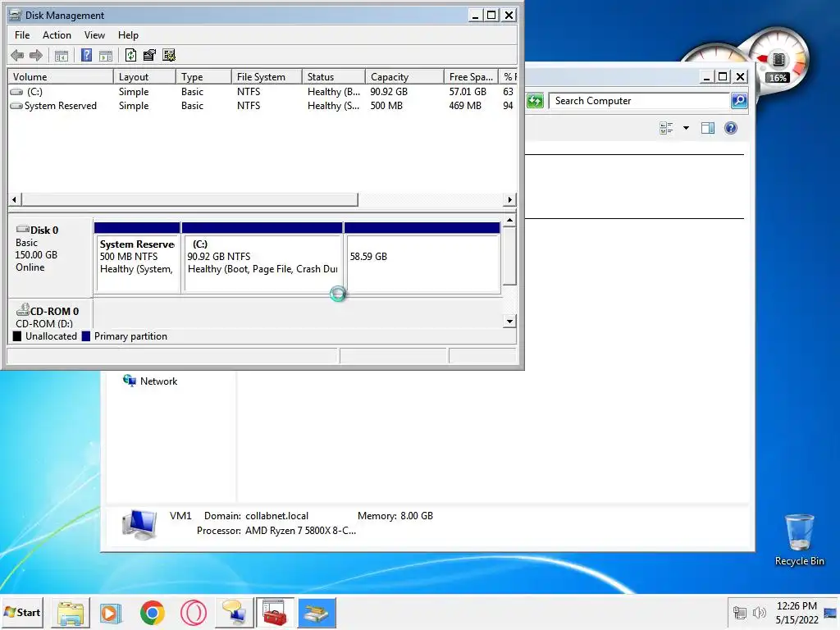Toggle the preview pane icon in Explorer
The image size is (840, 630).
(708, 128)
